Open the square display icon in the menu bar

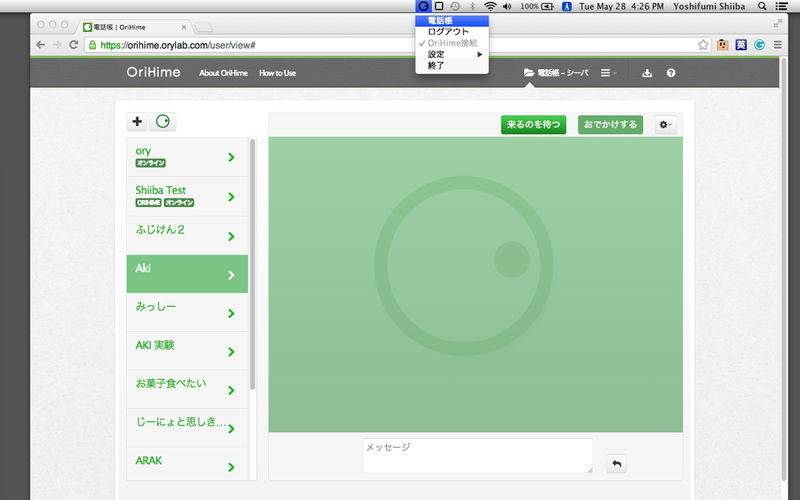pos(439,6)
